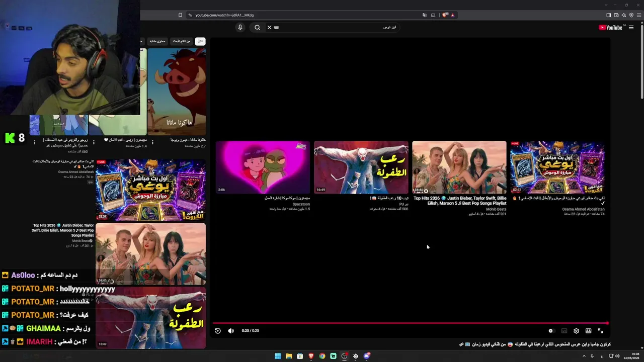Open File Explorer from the taskbar
The width and height of the screenshot is (644, 362).
(x=289, y=356)
